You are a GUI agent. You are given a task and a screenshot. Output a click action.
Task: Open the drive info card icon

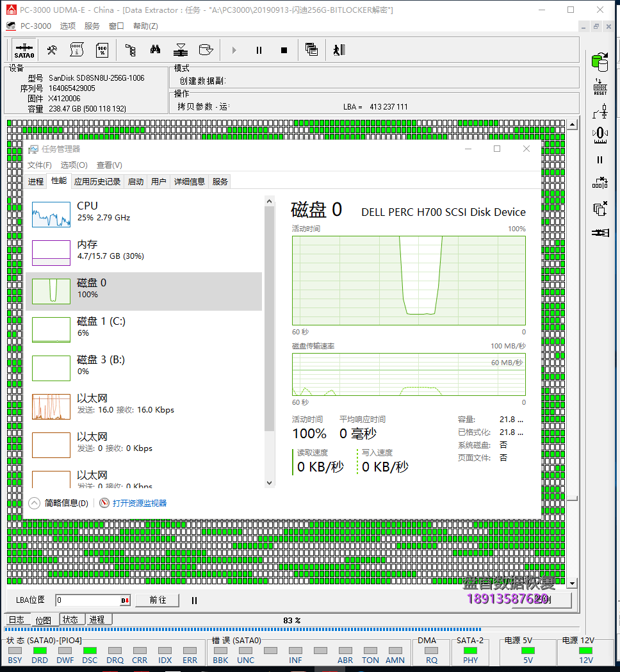77,50
